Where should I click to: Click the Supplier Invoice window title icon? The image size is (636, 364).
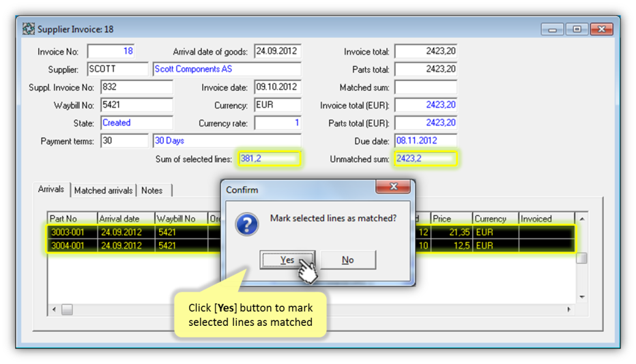tap(29, 29)
